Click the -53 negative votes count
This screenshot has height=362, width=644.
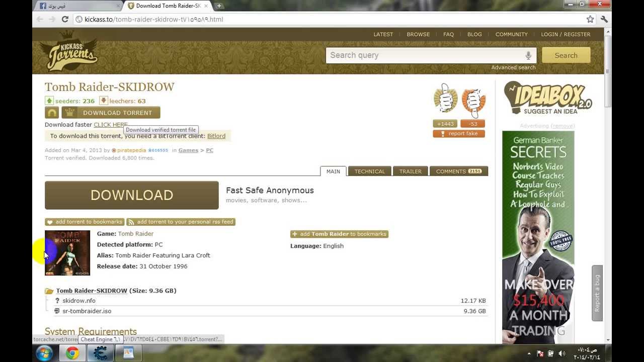473,124
